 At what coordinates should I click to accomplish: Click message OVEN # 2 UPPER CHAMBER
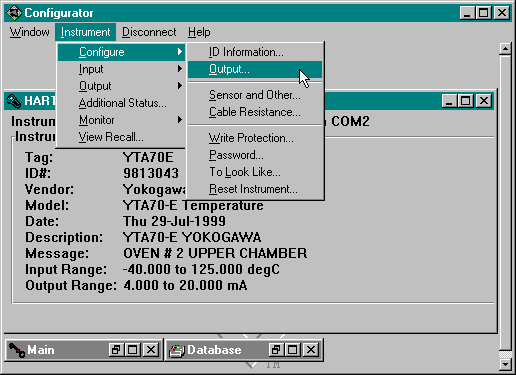coord(215,253)
